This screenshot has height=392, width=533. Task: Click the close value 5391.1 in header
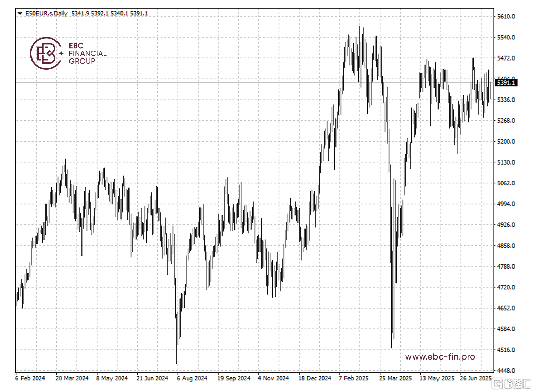pyautogui.click(x=139, y=13)
